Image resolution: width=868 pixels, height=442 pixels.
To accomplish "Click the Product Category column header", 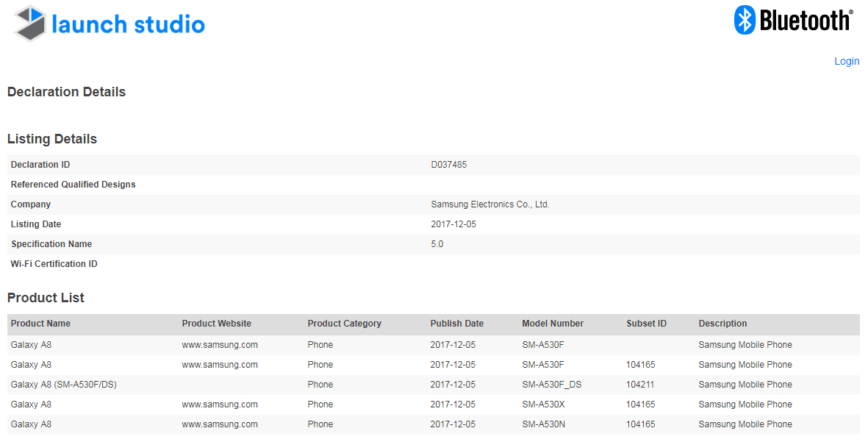I will [344, 324].
